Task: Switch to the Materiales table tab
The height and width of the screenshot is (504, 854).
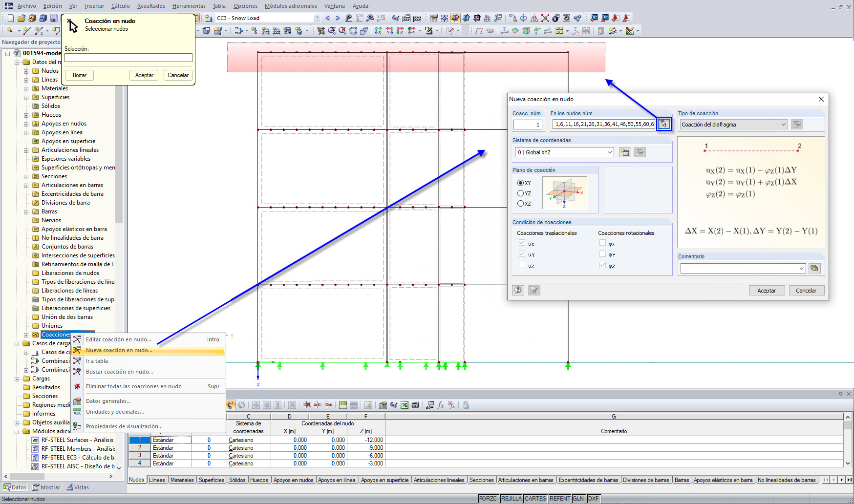Action: point(182,480)
